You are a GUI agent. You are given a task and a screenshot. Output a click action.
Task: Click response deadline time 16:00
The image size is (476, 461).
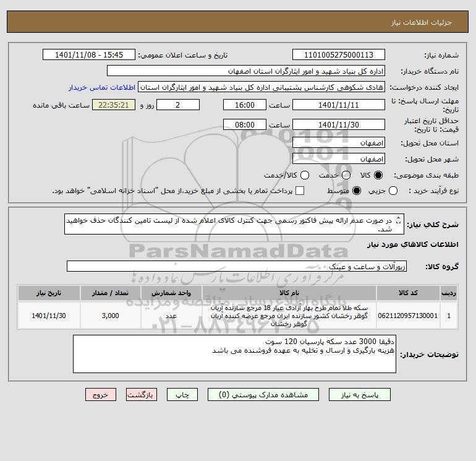pos(245,105)
